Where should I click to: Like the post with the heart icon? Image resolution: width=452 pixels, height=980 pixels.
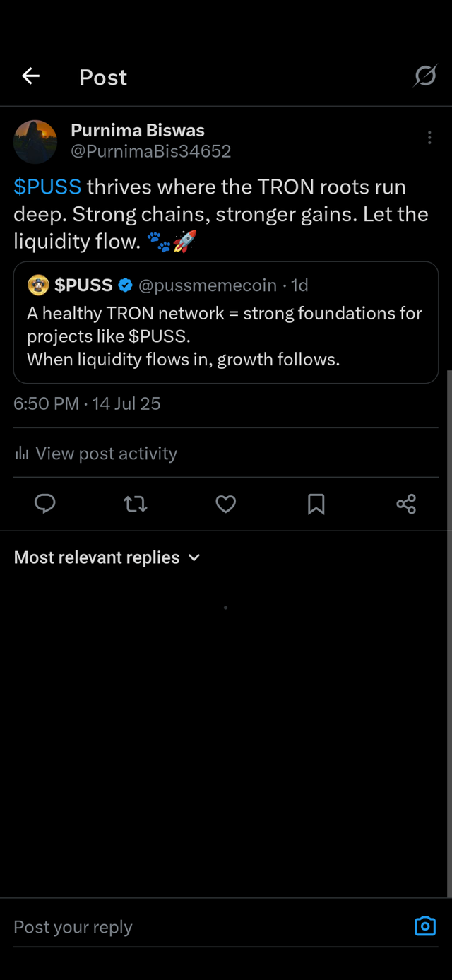(226, 504)
